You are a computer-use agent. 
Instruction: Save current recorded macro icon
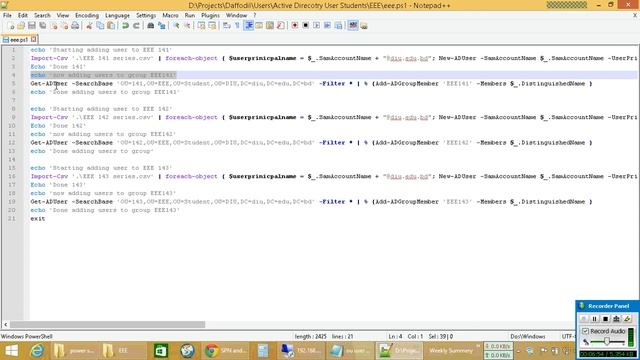(x=338, y=26)
